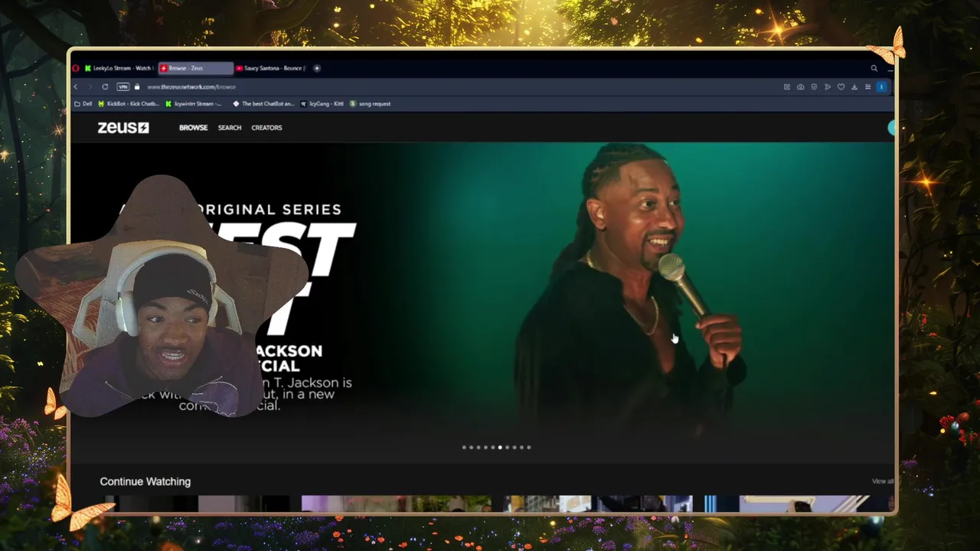Click the teal profile avatar
Viewport: 980px width, 551px height.
coord(890,128)
